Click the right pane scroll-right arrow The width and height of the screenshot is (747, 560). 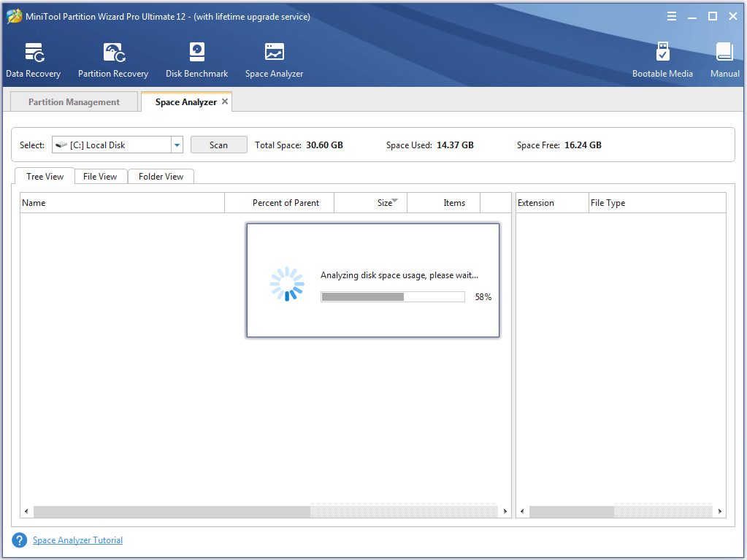pyautogui.click(x=720, y=511)
